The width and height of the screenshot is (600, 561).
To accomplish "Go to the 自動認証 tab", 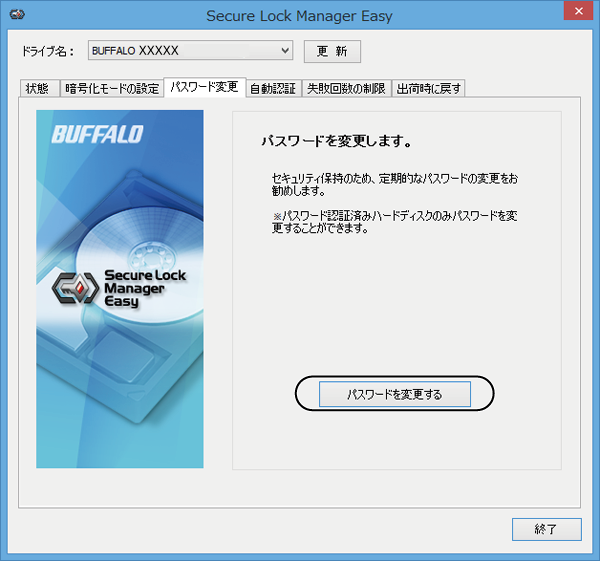I will [273, 89].
